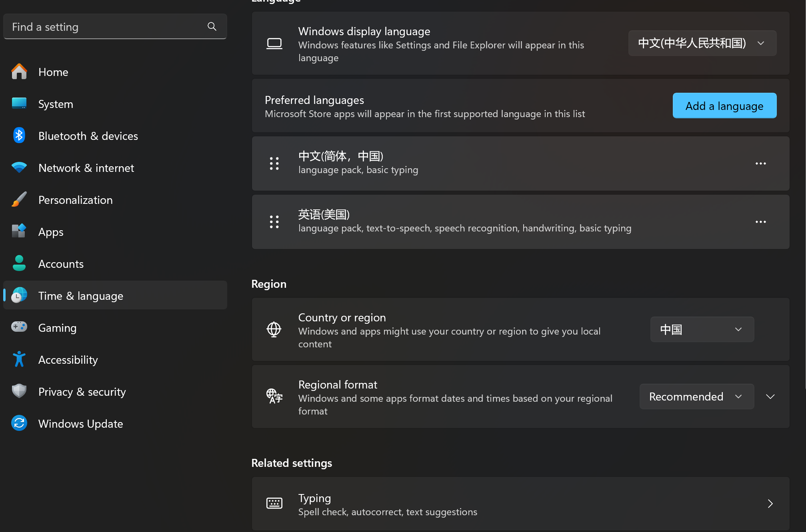Image resolution: width=806 pixels, height=532 pixels.
Task: Click the Personalization paintbrush icon
Action: pyautogui.click(x=19, y=199)
